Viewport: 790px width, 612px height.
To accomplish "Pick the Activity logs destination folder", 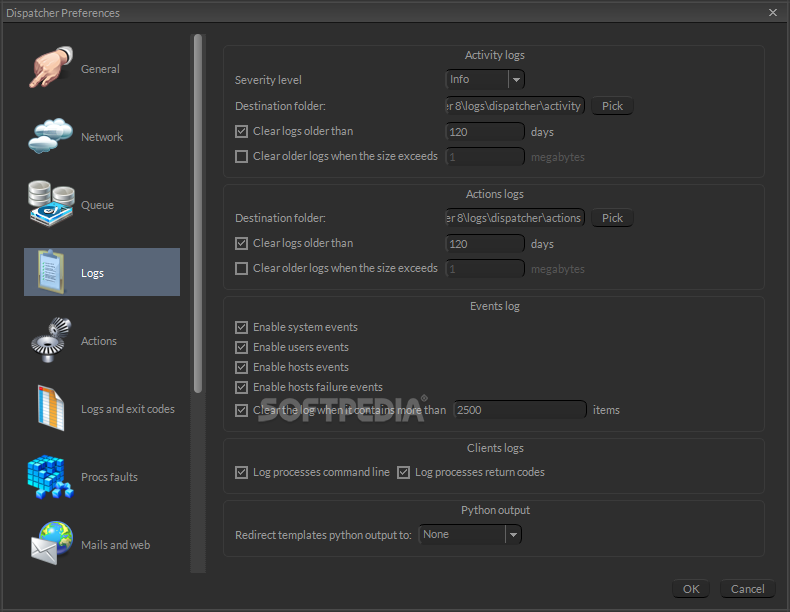I will pos(612,106).
